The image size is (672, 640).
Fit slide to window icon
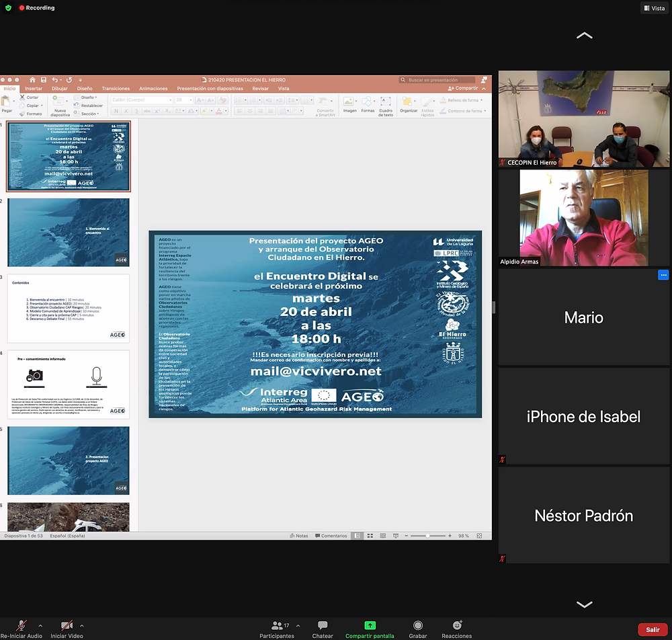click(x=480, y=536)
